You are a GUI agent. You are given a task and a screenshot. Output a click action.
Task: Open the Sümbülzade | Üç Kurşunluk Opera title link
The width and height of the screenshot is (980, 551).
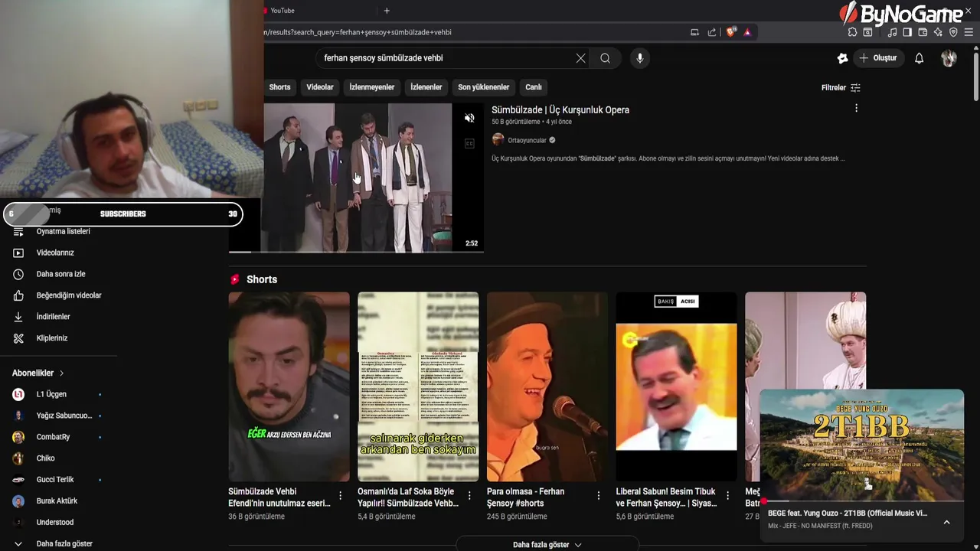pyautogui.click(x=560, y=109)
